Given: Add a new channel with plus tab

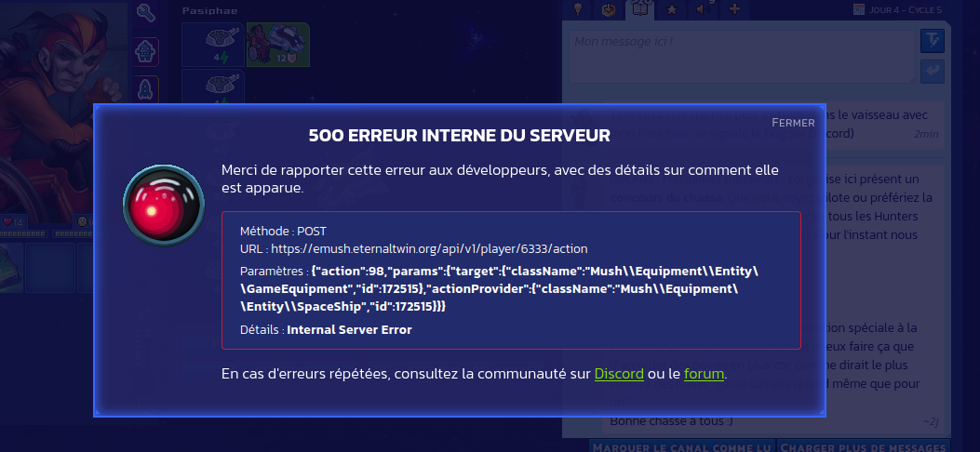Looking at the screenshot, I should [735, 9].
